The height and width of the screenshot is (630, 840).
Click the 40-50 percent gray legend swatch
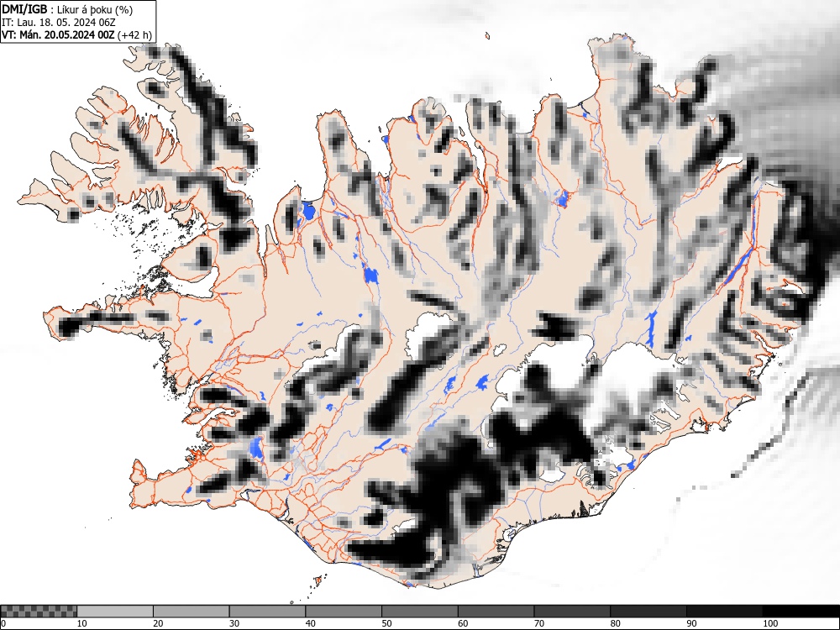344,612
